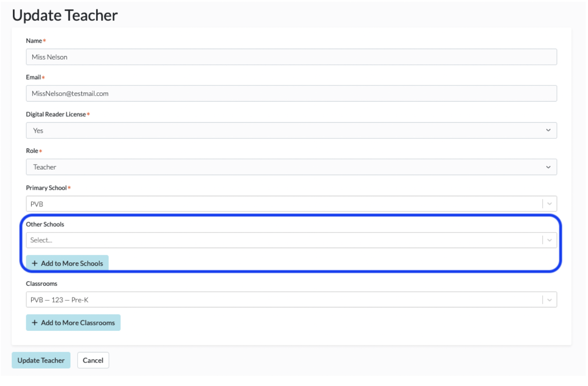This screenshot has width=588, height=386.
Task: Focus the Email field with MissNelson@testmail.com
Action: click(x=291, y=93)
